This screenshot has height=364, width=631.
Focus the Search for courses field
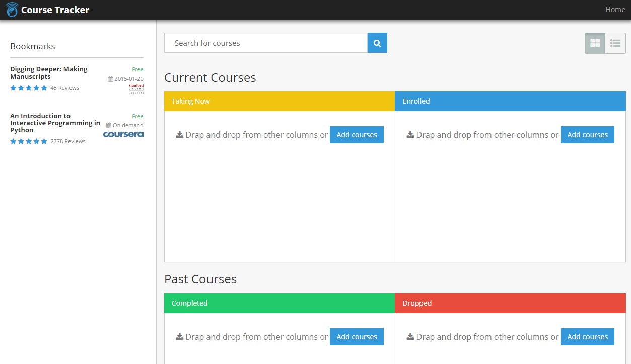[266, 43]
